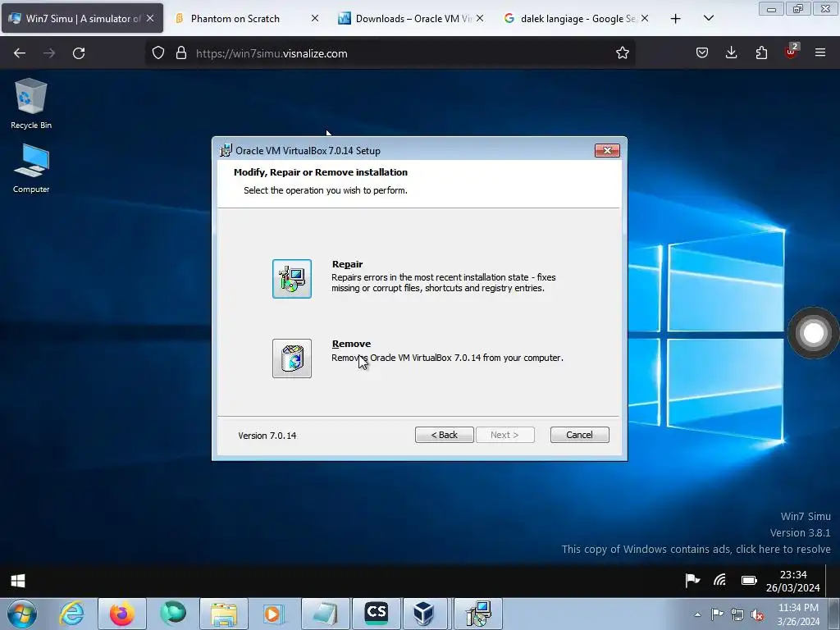This screenshot has height=630, width=840.
Task: Open the Computer desktop icon
Action: 31,168
